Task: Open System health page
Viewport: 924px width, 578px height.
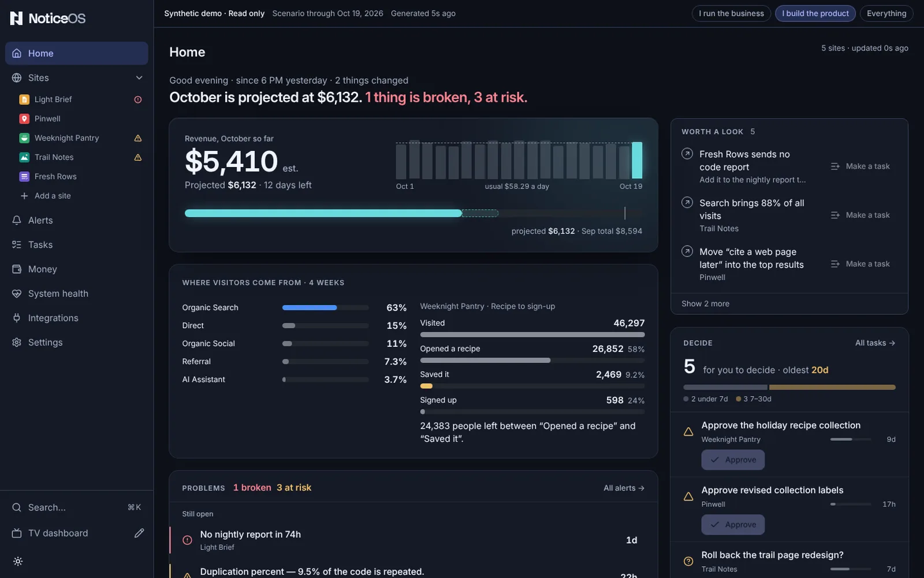Action: pos(77,294)
